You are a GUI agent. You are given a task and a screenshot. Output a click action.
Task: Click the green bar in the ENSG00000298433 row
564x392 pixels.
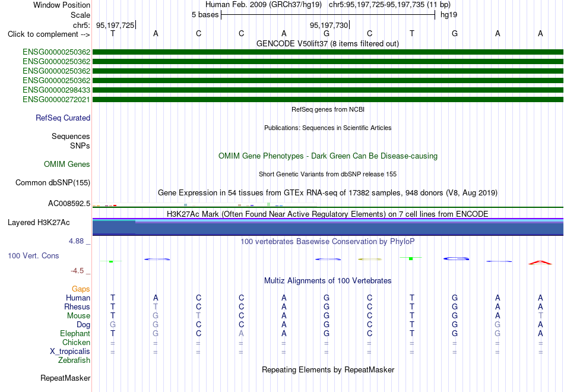click(328, 90)
